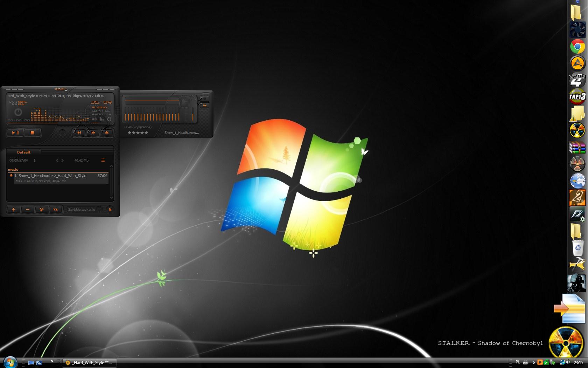The image size is (588, 368).
Task: Expand the taskbar quick launch chevron
Action: click(52, 361)
